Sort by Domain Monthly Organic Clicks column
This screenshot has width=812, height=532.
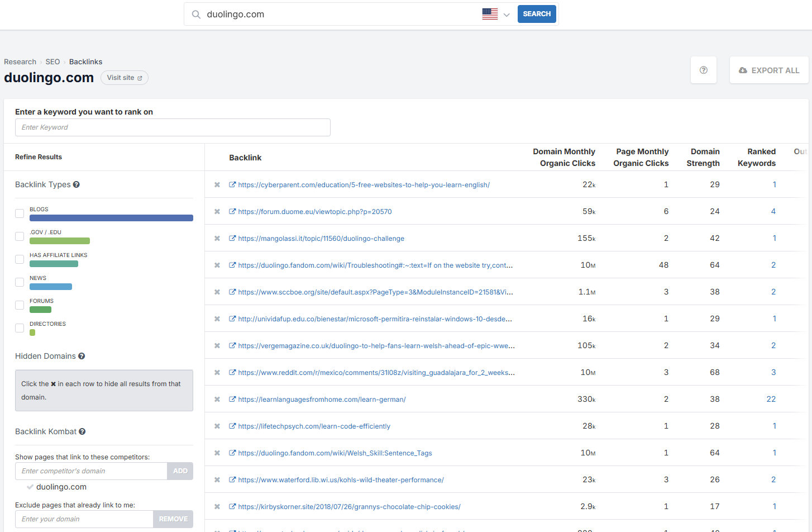(x=563, y=158)
